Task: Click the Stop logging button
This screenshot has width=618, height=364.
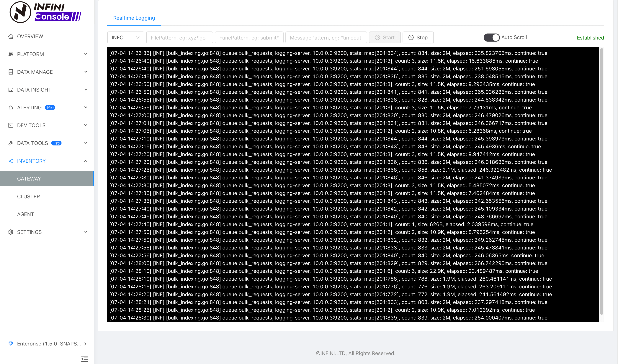Action: point(418,37)
